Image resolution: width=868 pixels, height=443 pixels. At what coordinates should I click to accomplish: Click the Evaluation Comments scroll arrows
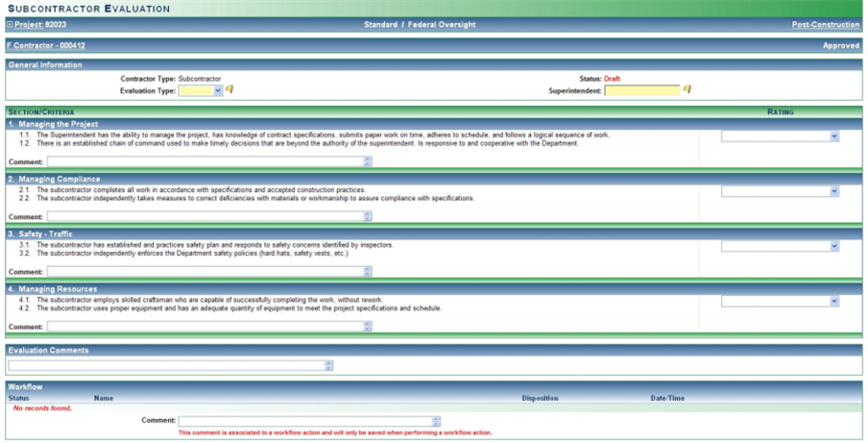[328, 365]
